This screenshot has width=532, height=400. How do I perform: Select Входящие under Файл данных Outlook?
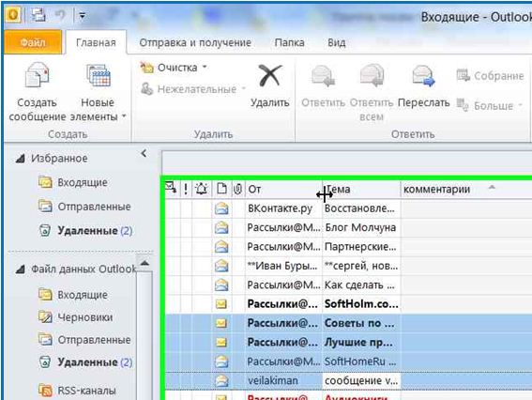72,295
